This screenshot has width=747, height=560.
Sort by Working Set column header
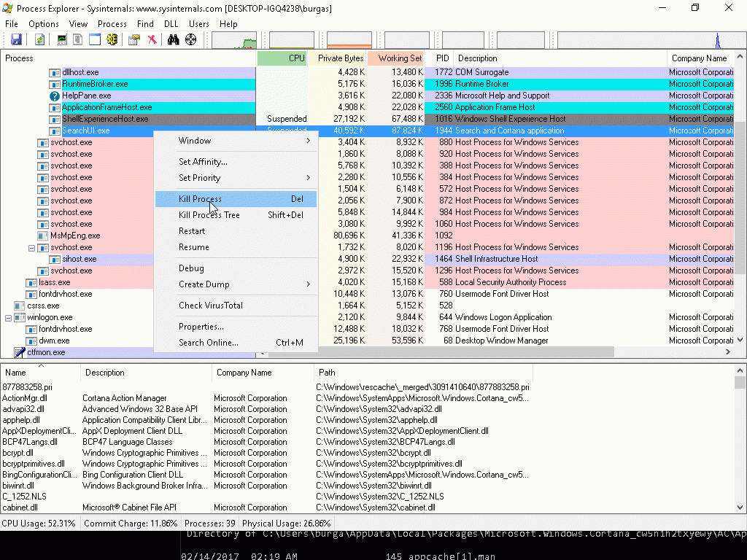coord(396,58)
